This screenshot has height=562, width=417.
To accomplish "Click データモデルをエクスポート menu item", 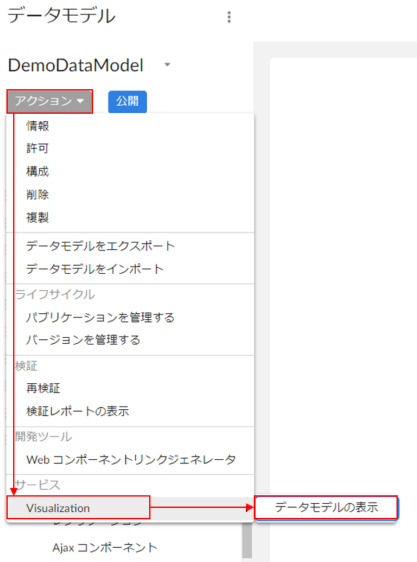I will pyautogui.click(x=100, y=246).
